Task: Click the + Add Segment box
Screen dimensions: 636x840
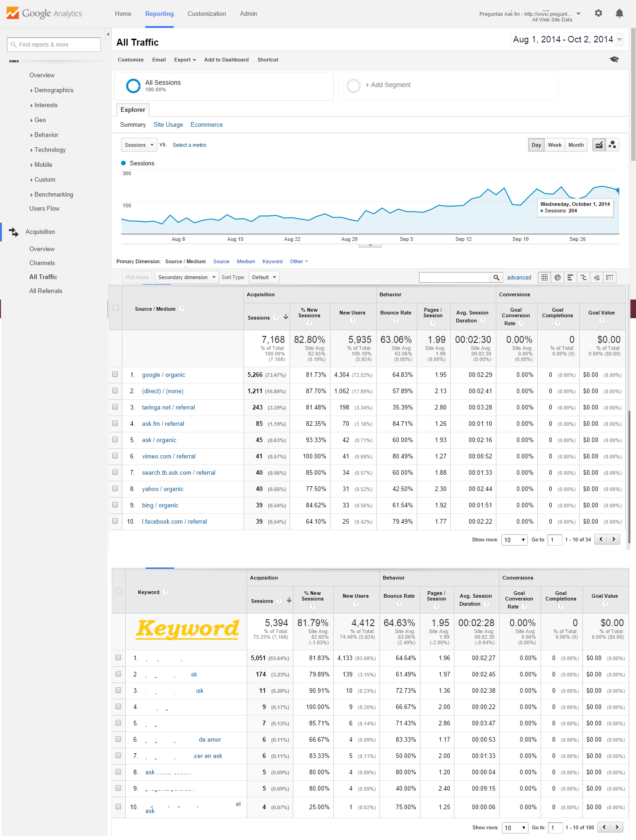Action: [448, 86]
